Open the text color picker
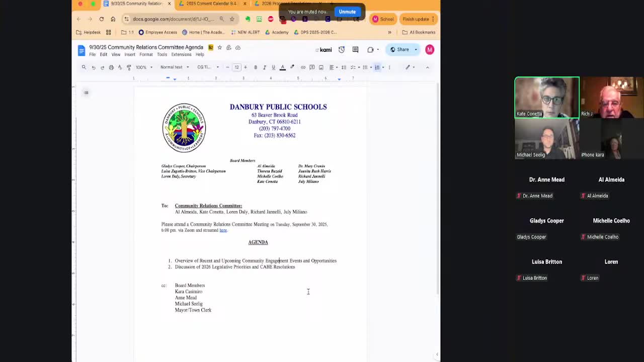Screen dimensions: 644x362 [282, 67]
